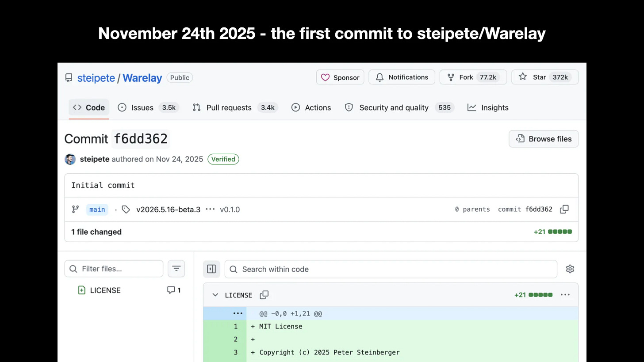
Task: Copy the full commit SHA f6dd362
Action: [x=564, y=210]
